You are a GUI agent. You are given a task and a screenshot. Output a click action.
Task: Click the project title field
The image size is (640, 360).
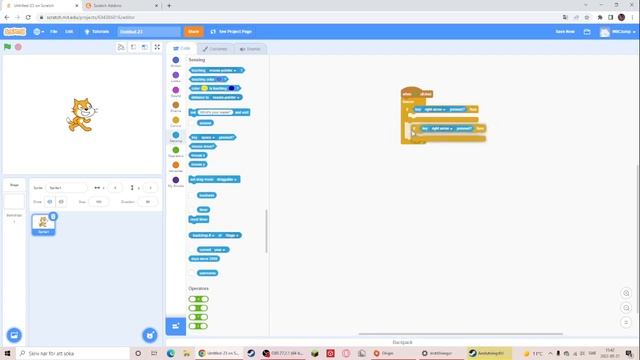149,31
